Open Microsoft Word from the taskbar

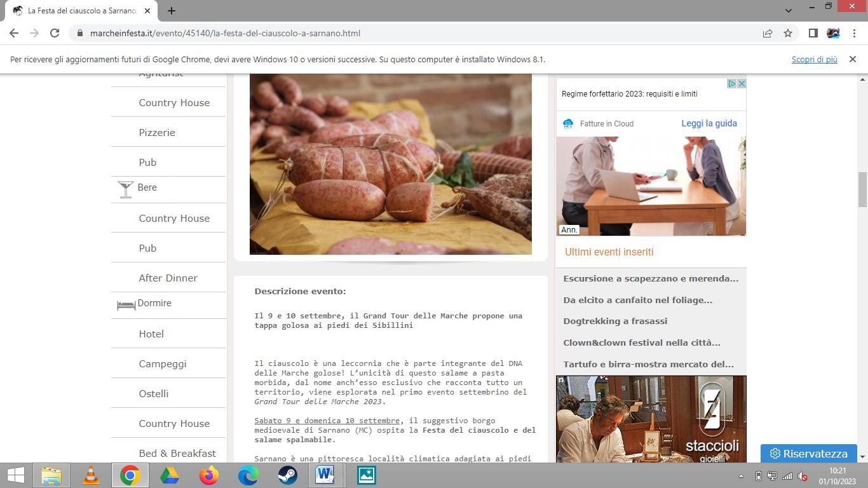tap(325, 475)
